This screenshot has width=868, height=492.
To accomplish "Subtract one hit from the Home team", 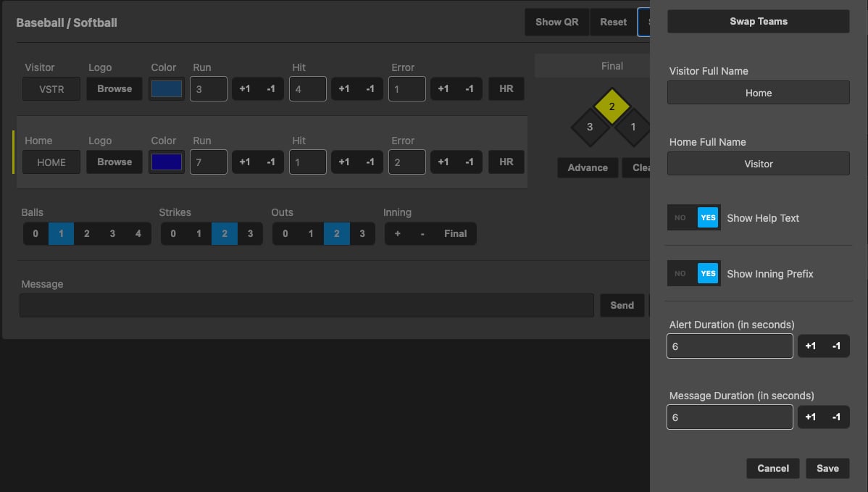I will [x=370, y=162].
